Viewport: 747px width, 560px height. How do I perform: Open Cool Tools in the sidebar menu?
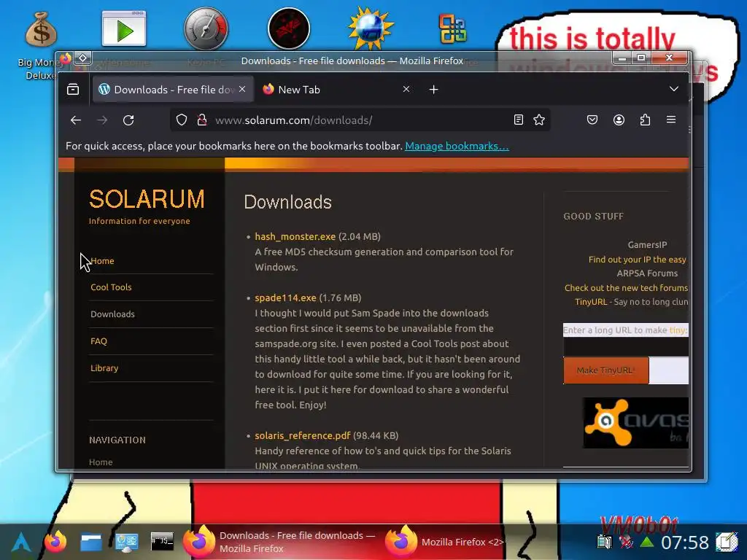[x=111, y=287]
